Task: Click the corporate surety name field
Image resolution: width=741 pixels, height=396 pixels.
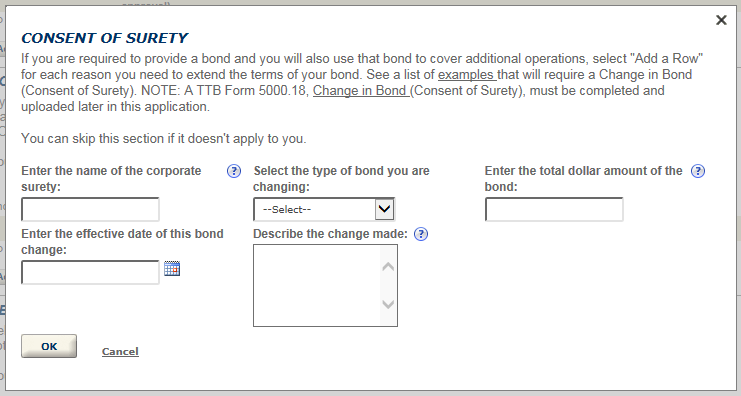Action: tap(90, 209)
